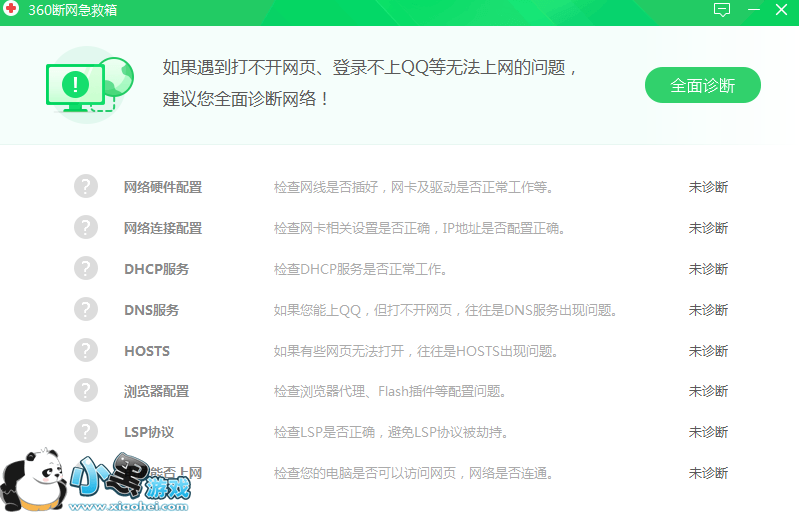
Task: Click question mark icon beside DHCP服务
Action: pyautogui.click(x=86, y=268)
